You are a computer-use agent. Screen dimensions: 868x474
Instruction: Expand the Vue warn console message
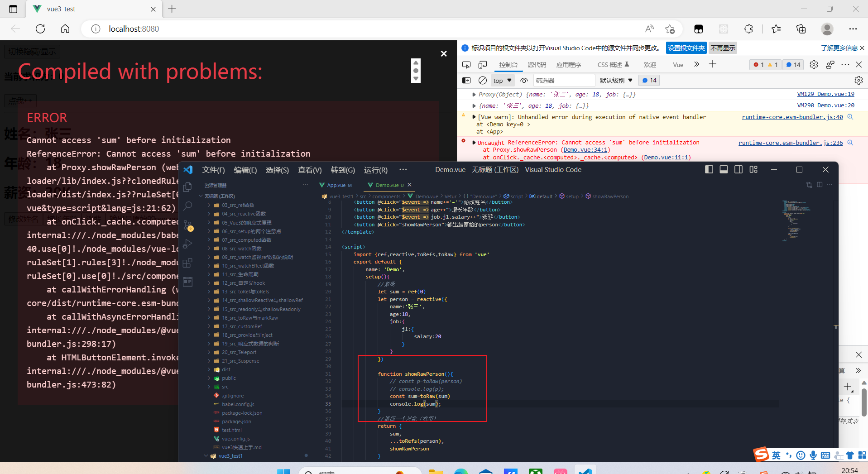coord(474,117)
